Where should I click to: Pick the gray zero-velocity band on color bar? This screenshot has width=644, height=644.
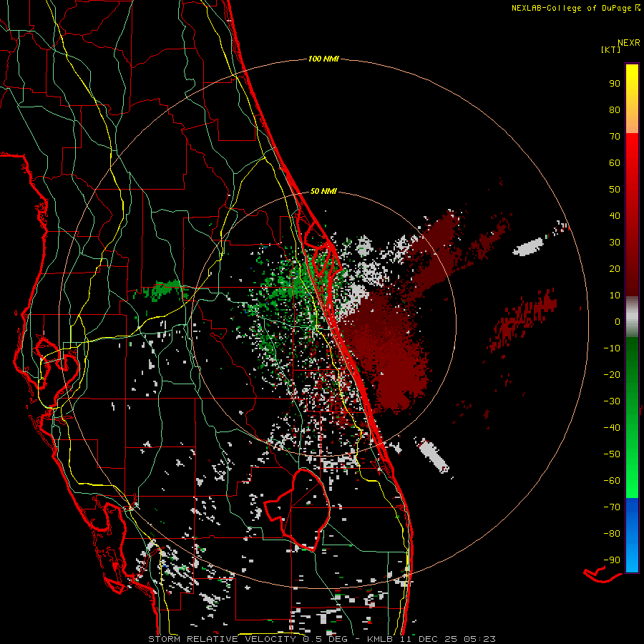[632, 316]
